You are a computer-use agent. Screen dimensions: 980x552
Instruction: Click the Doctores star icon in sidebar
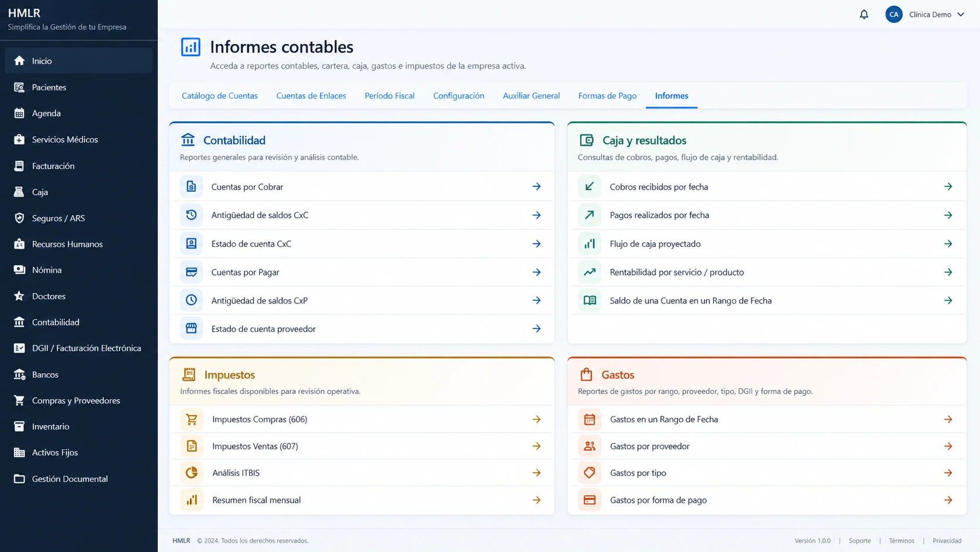click(x=19, y=296)
